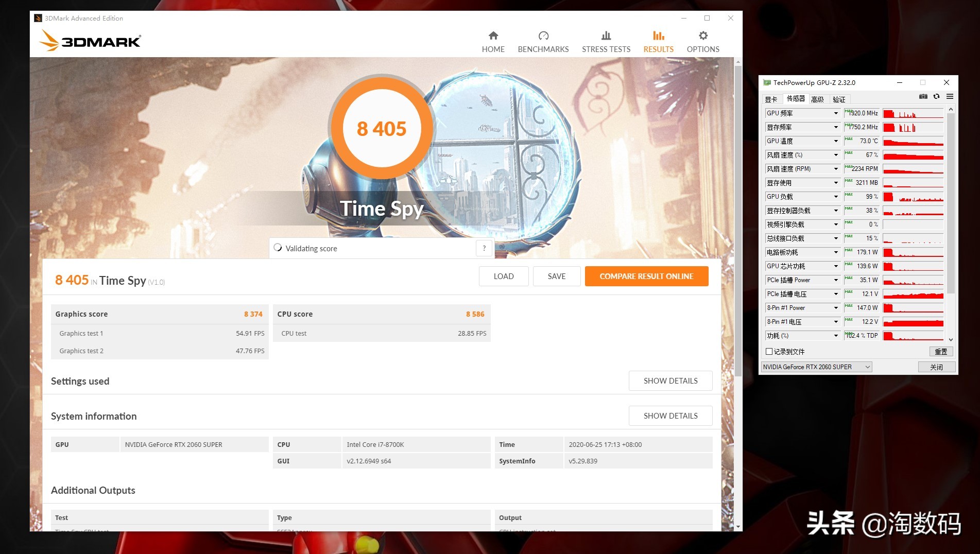Open the PCIe 插槽 Power sensor dropdown
Viewport: 980px width, 554px height.
[836, 280]
